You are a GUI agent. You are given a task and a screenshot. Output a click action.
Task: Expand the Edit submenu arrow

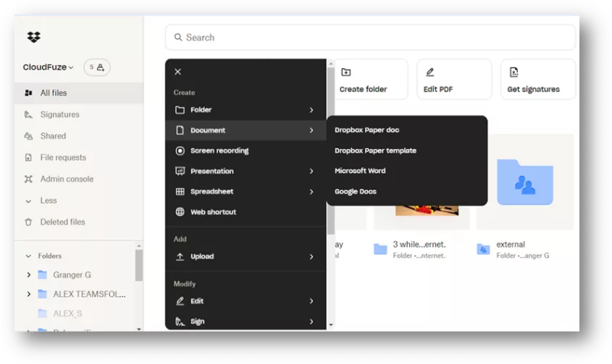coord(311,301)
